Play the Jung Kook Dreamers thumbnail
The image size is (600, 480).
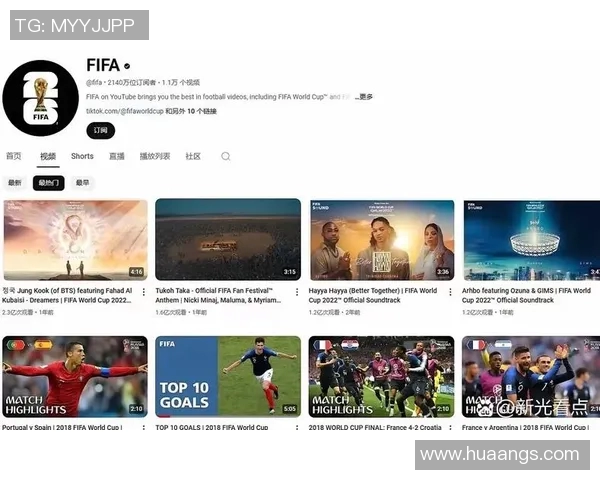click(75, 240)
